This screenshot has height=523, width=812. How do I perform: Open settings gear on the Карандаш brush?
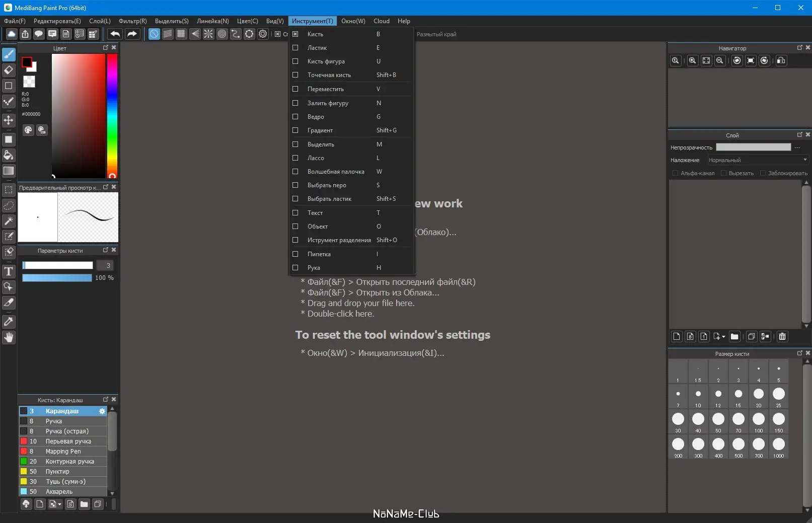102,411
